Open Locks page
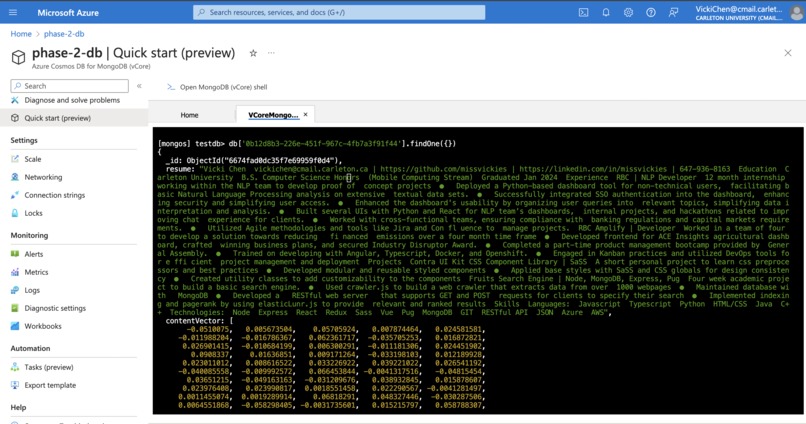This screenshot has width=806, height=424. click(33, 213)
